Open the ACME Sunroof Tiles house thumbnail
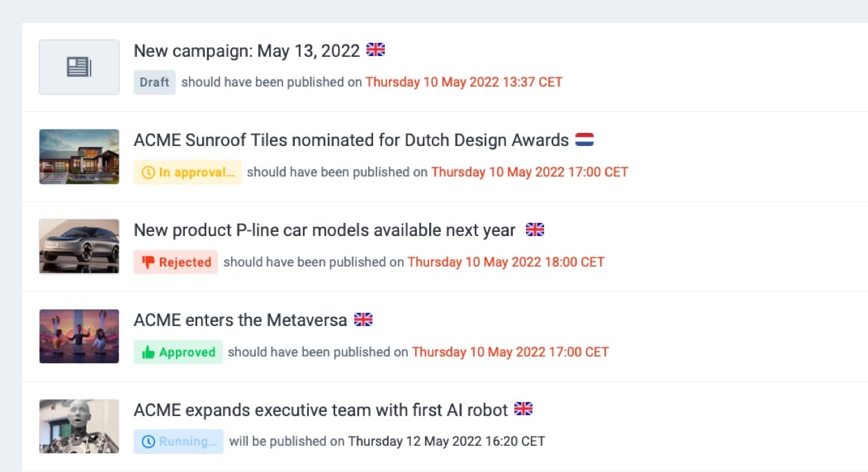Screen dimensions: 868x472 79,156
